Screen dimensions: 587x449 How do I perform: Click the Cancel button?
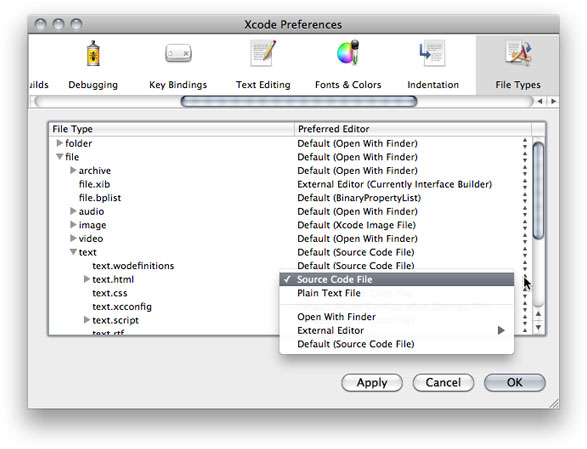click(443, 382)
